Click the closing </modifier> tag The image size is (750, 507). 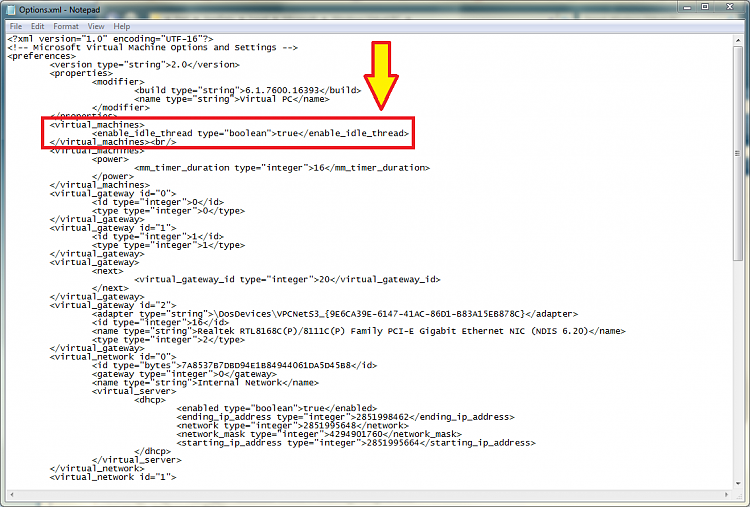121,108
